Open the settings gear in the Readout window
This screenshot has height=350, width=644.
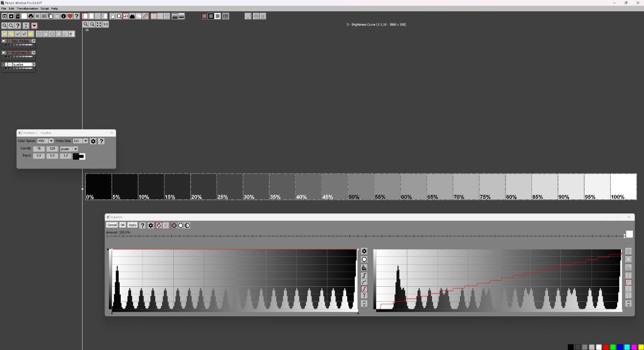[93, 142]
